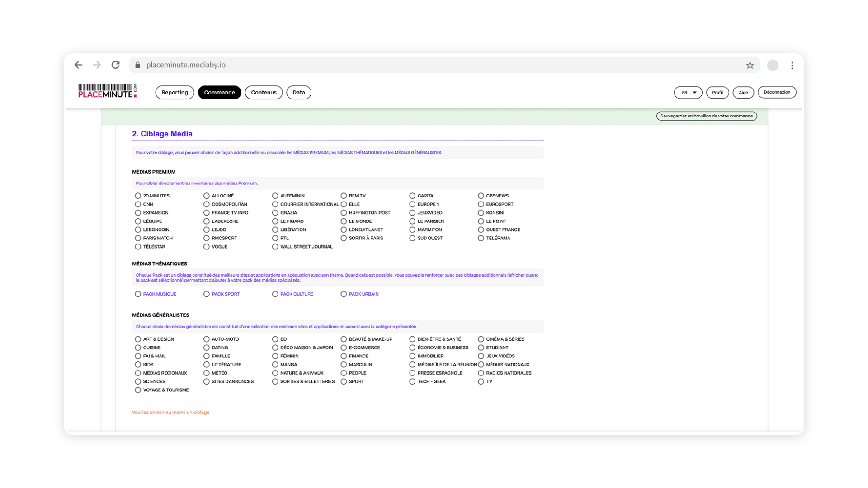This screenshot has width=868, height=488.
Task: Select the generalist TV radio button
Action: (x=481, y=381)
